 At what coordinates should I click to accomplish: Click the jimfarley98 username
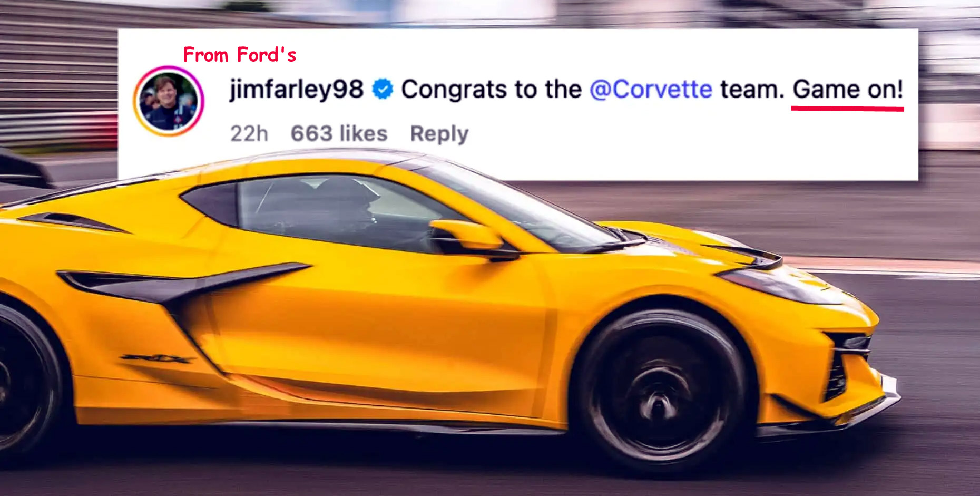(x=297, y=89)
